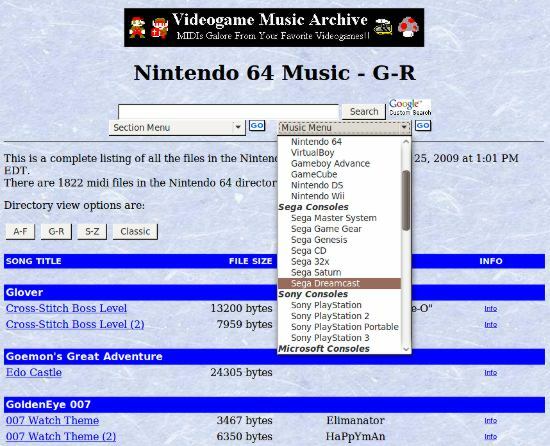Click the dropdown list's down scroll arrow
Image resolution: width=550 pixels, height=446 pixels.
tap(406, 349)
